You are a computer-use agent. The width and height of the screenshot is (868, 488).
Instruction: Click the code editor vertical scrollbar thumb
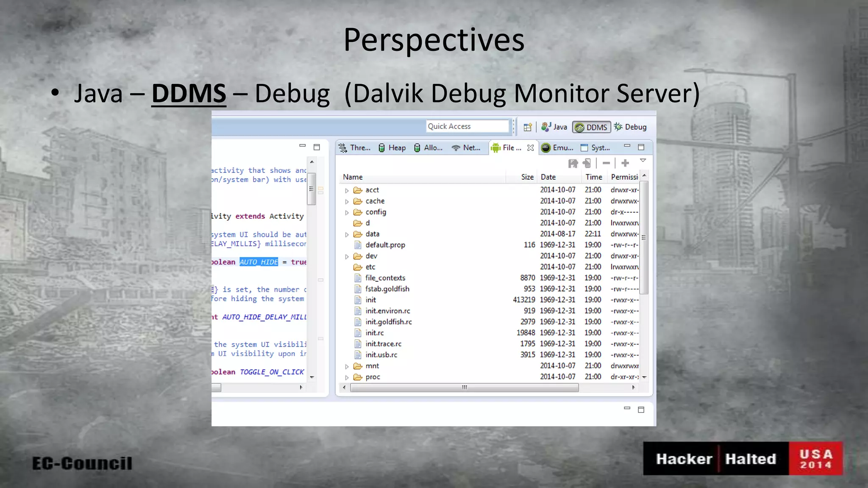coord(312,189)
